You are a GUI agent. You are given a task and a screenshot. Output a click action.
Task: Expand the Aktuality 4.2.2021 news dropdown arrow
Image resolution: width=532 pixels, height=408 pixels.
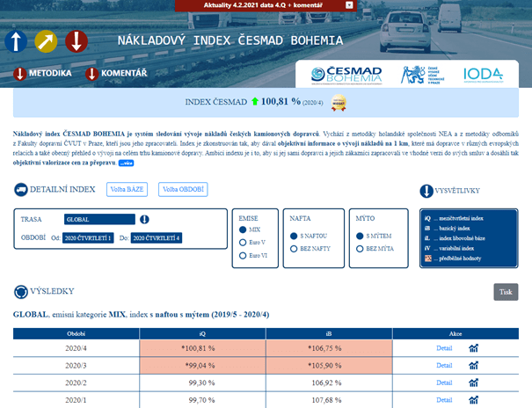(349, 5)
